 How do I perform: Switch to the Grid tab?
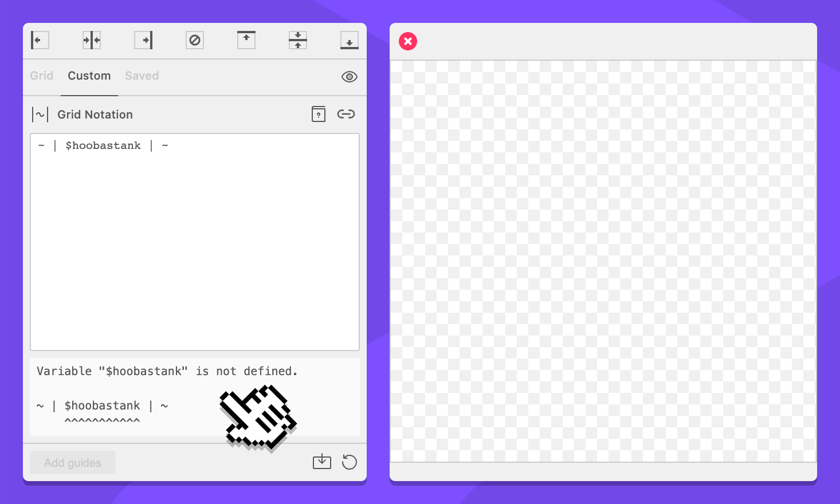coord(41,76)
